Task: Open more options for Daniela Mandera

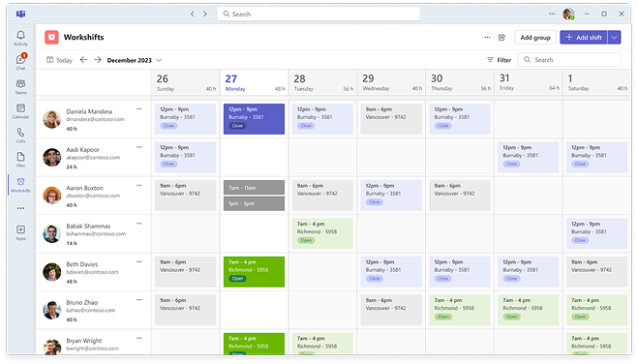Action: 139,109
